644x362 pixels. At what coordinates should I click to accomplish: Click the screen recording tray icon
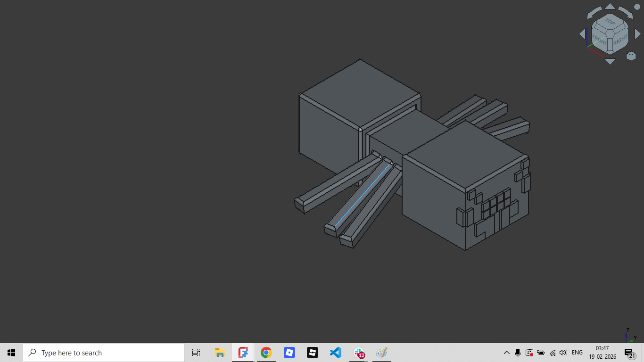click(x=529, y=353)
